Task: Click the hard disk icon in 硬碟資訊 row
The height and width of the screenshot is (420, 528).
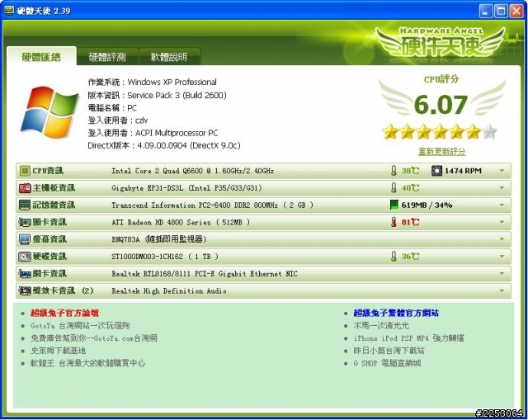Action: (x=25, y=257)
